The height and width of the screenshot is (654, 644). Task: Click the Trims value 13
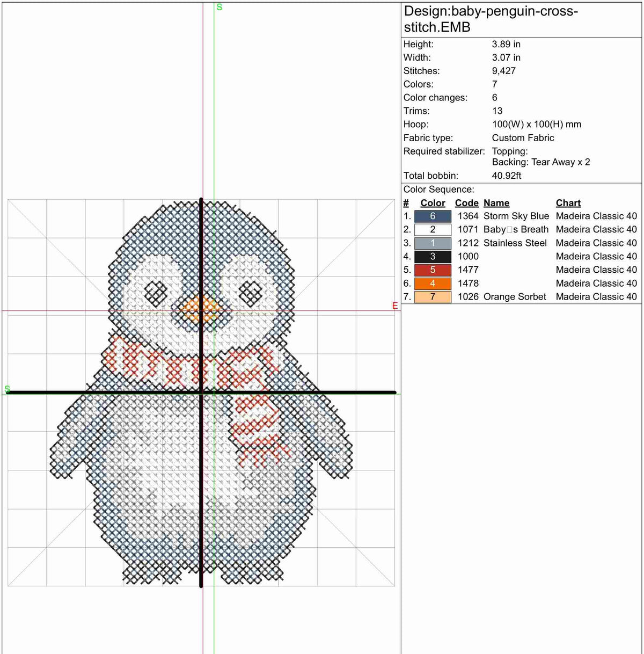(497, 111)
